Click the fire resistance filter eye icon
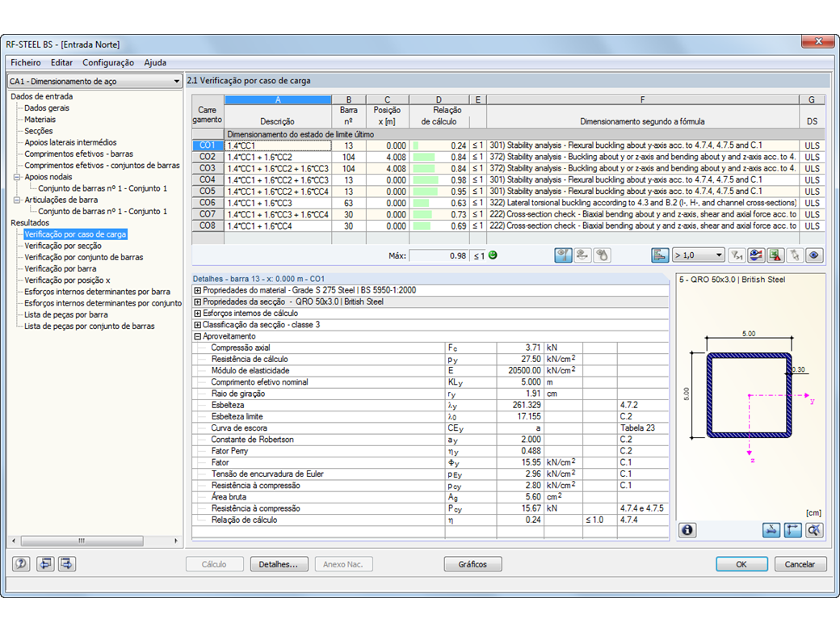The height and width of the screenshot is (632, 840). pyautogui.click(x=603, y=255)
